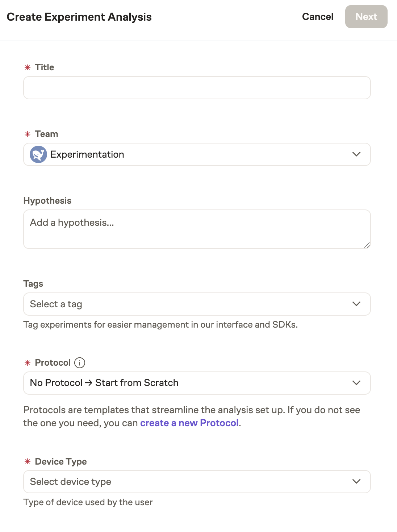Open the Team selection dropdown
Screen dimensions: 397x532
(x=197, y=154)
